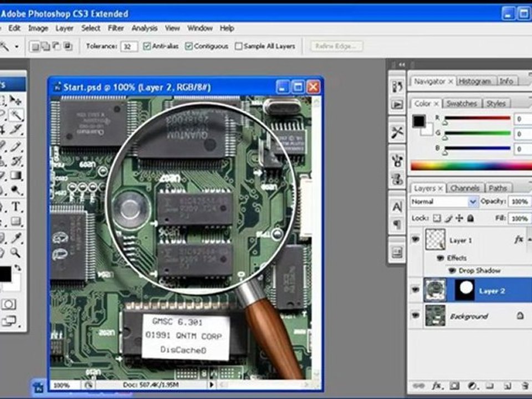Collapse Layer 1 effects arrow beside fx
The image size is (532, 399).
tap(529, 239)
